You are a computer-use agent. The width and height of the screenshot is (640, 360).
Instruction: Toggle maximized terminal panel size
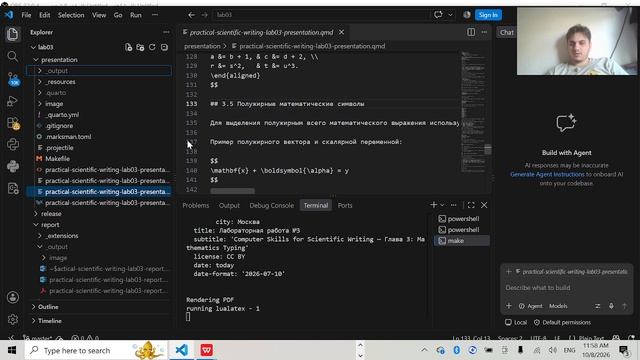coord(471,205)
